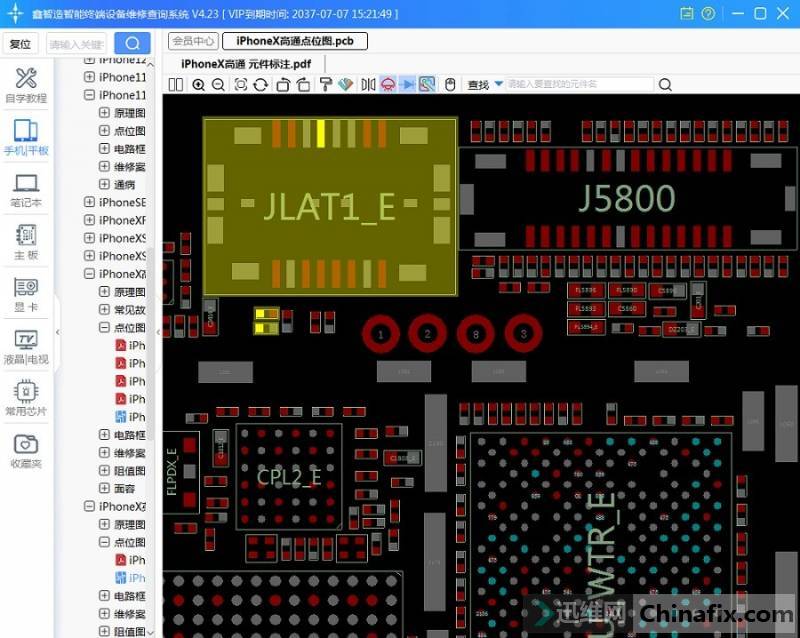Click the zoom in magnifier icon
800x638 pixels.
pos(198,85)
